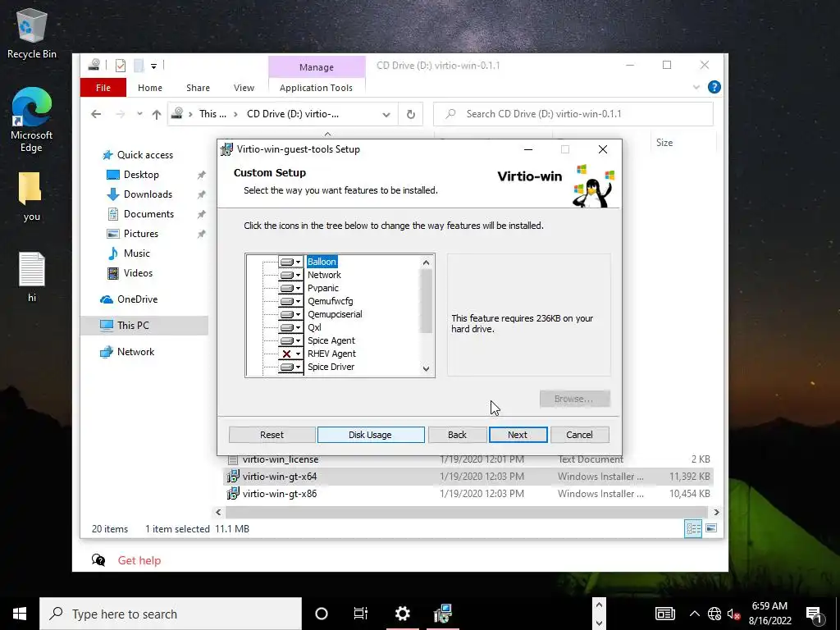Open the Share ribbon tab
This screenshot has width=840, height=630.
198,88
